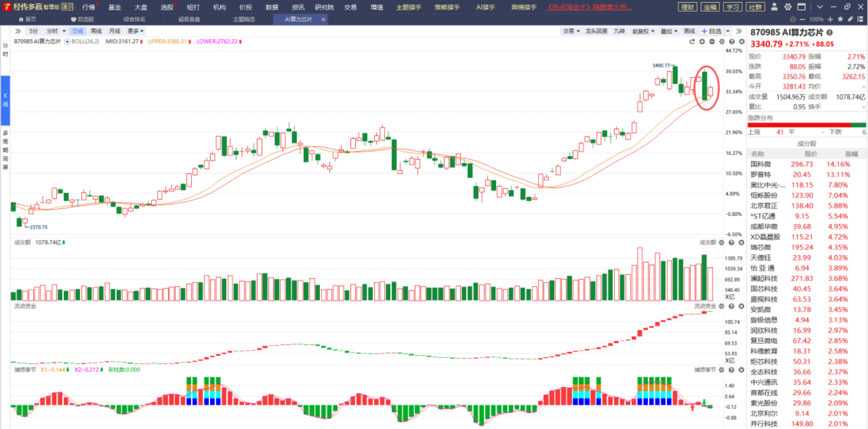
Task: Toggle the 5分 period view
Action: pos(34,32)
